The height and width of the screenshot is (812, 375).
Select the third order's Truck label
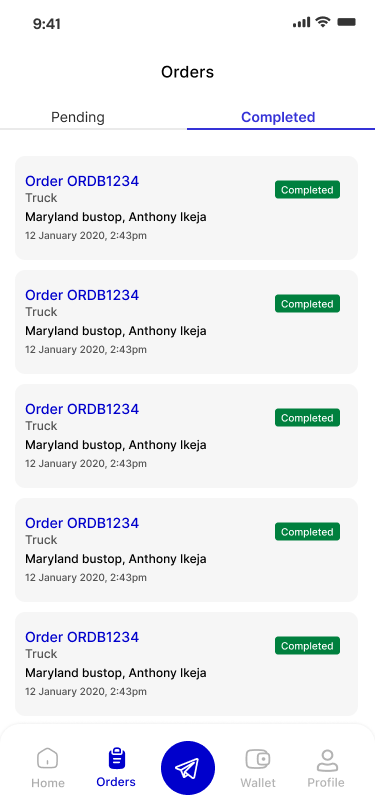(x=41, y=426)
